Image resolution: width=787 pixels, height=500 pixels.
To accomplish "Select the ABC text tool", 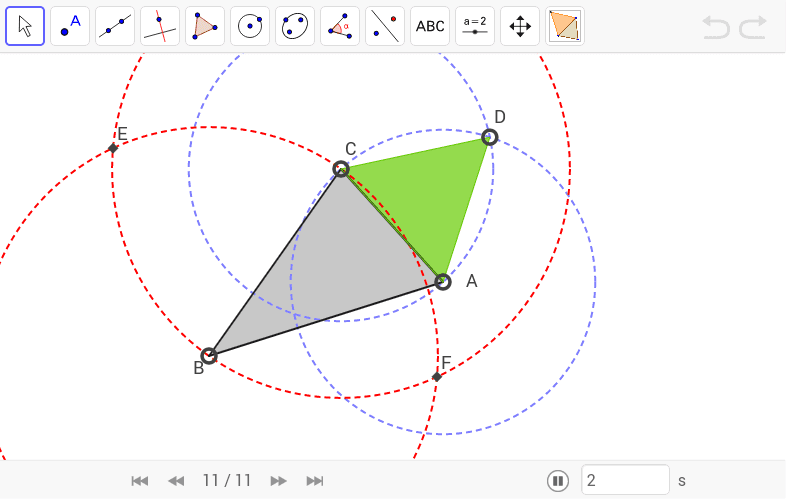I will (430, 26).
